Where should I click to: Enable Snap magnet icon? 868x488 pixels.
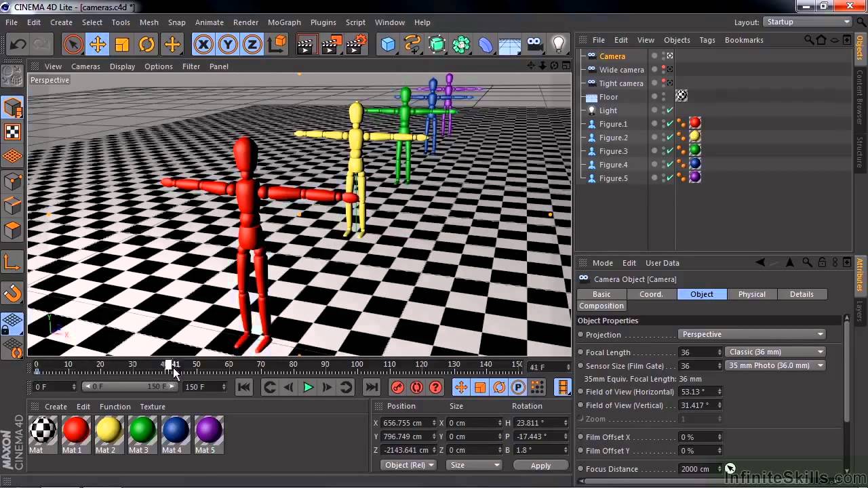tap(13, 293)
